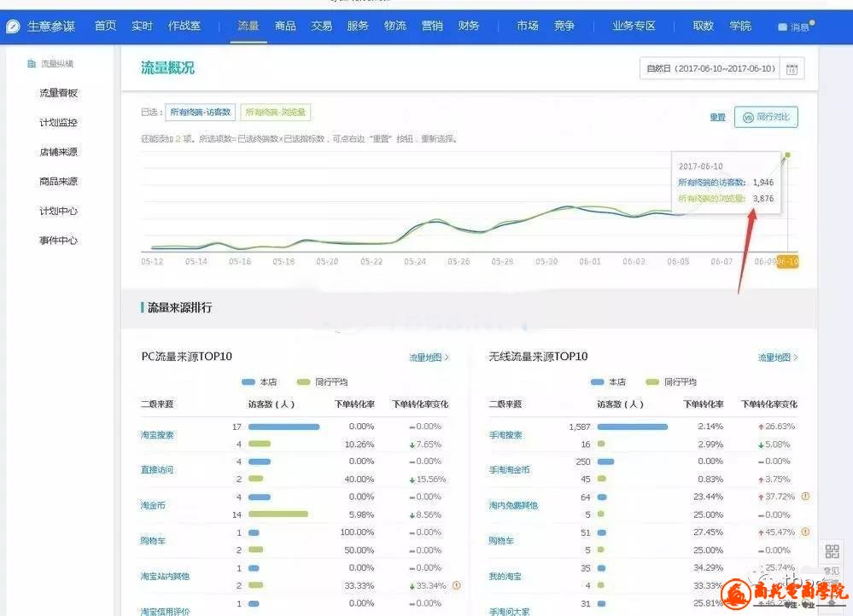Image resolution: width=853 pixels, height=616 pixels.
Task: Open the 财务 nav tab
Action: 469,26
